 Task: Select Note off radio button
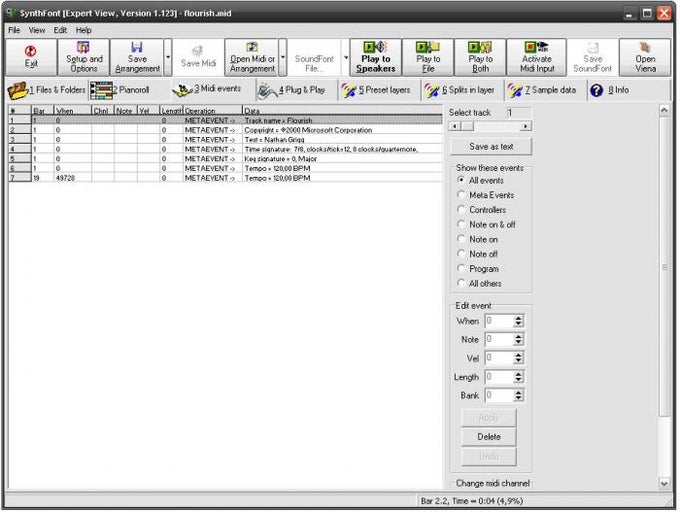(x=461, y=254)
